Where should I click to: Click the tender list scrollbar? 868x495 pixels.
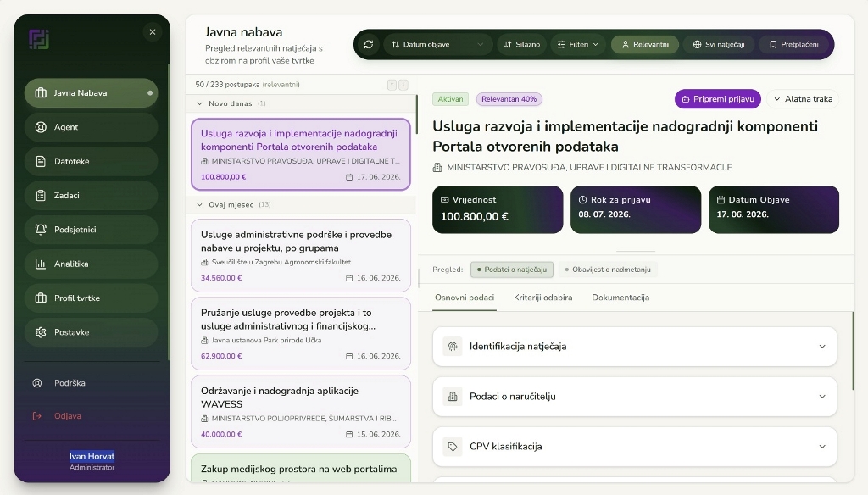point(417,114)
